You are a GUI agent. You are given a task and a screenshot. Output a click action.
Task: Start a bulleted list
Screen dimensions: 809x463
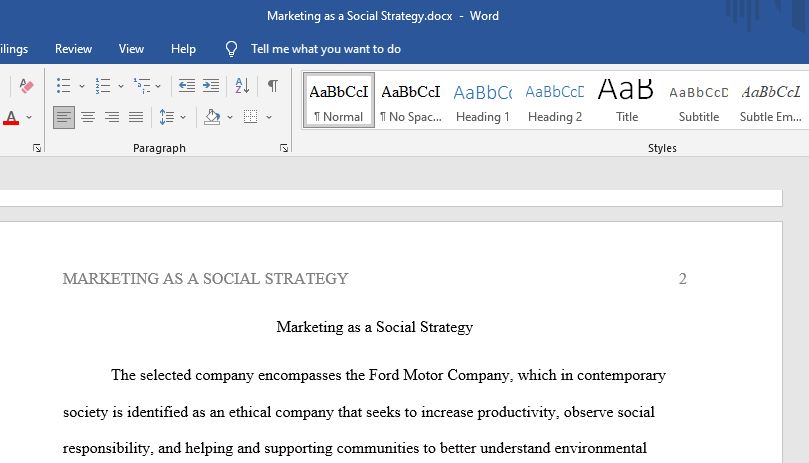[x=63, y=86]
